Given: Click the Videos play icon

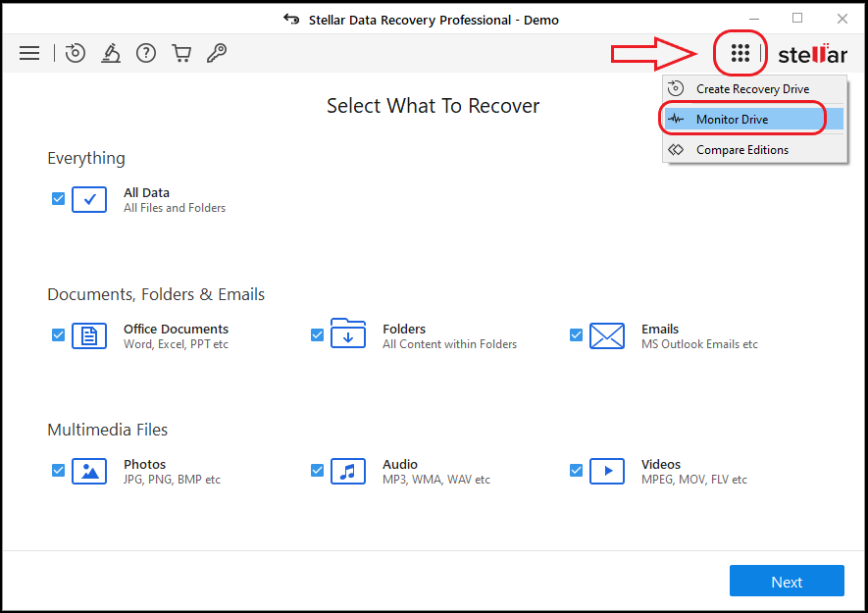Looking at the screenshot, I should [607, 471].
